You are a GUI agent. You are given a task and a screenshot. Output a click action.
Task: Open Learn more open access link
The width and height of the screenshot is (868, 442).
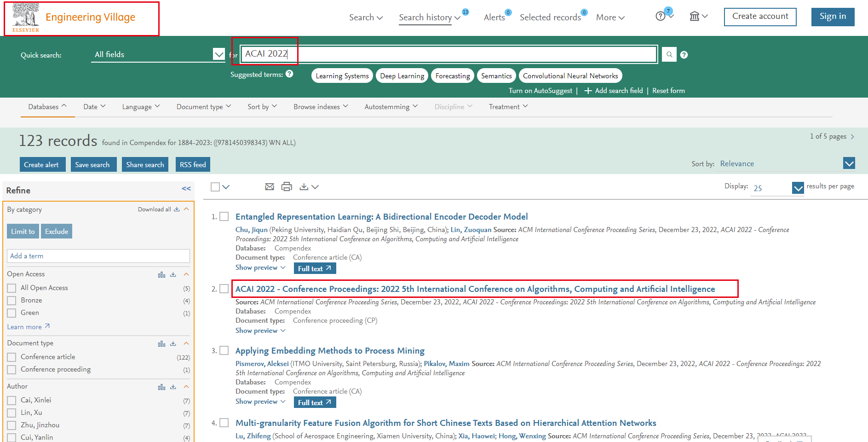(x=29, y=327)
